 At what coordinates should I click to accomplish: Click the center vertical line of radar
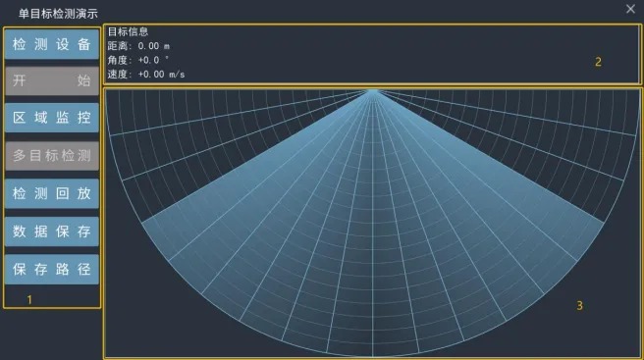[x=372, y=223]
